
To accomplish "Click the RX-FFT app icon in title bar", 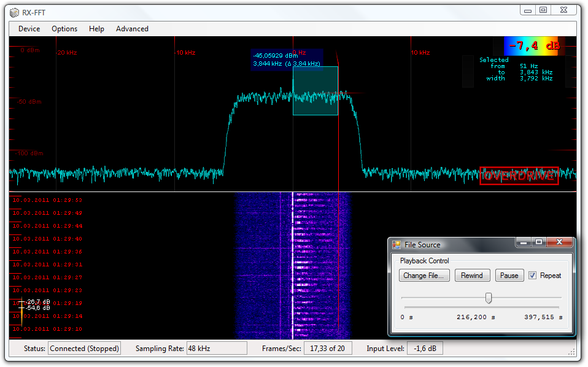I will pos(14,13).
